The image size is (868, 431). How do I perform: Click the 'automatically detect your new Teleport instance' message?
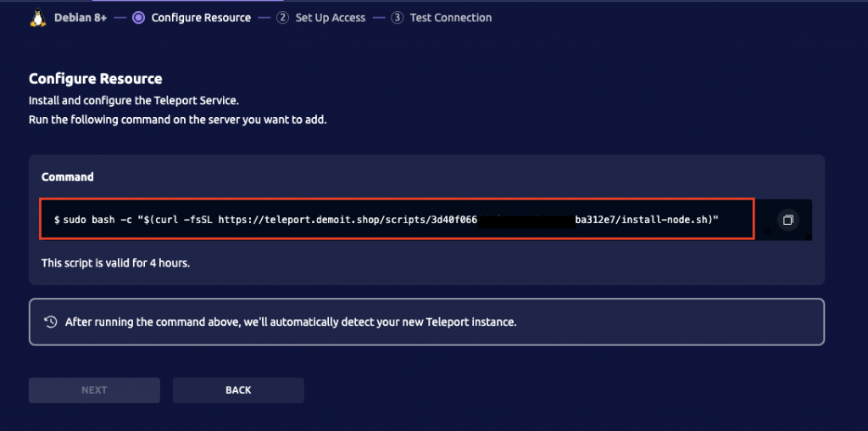point(291,322)
